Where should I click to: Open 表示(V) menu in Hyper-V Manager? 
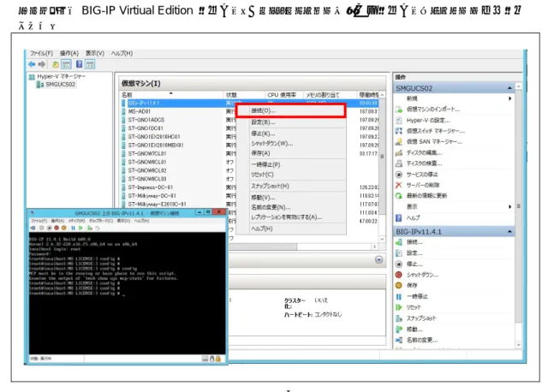click(95, 53)
